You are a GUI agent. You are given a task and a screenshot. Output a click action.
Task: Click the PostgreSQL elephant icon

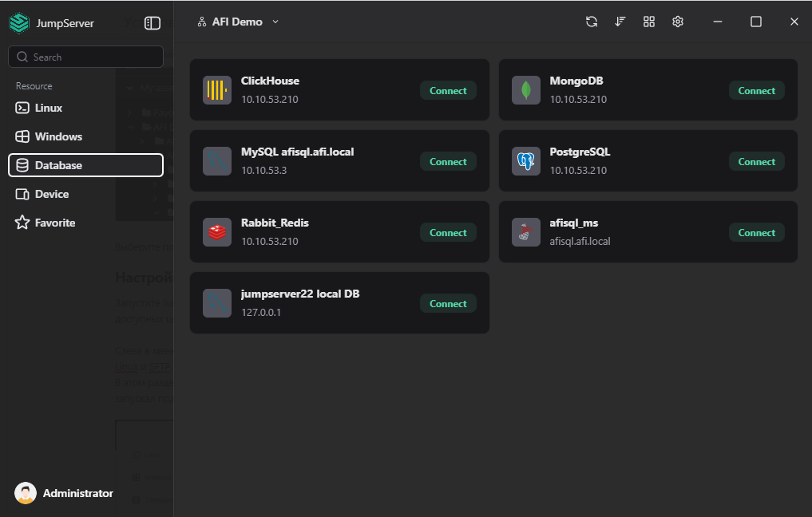(526, 161)
